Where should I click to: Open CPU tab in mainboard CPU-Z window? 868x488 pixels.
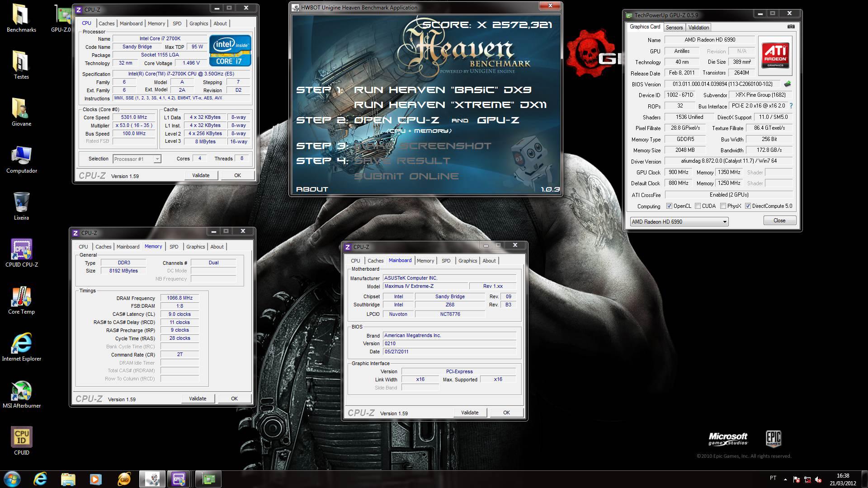point(356,261)
